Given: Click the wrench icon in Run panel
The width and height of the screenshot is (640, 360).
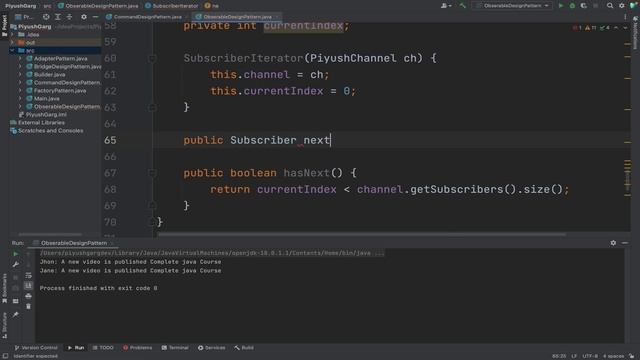Looking at the screenshot, I should pos(16,264).
